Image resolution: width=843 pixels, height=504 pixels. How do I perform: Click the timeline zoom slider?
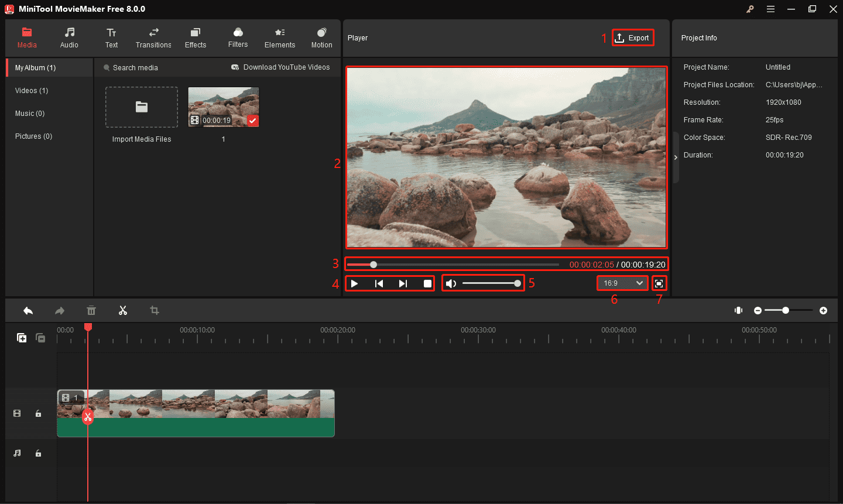pyautogui.click(x=789, y=310)
